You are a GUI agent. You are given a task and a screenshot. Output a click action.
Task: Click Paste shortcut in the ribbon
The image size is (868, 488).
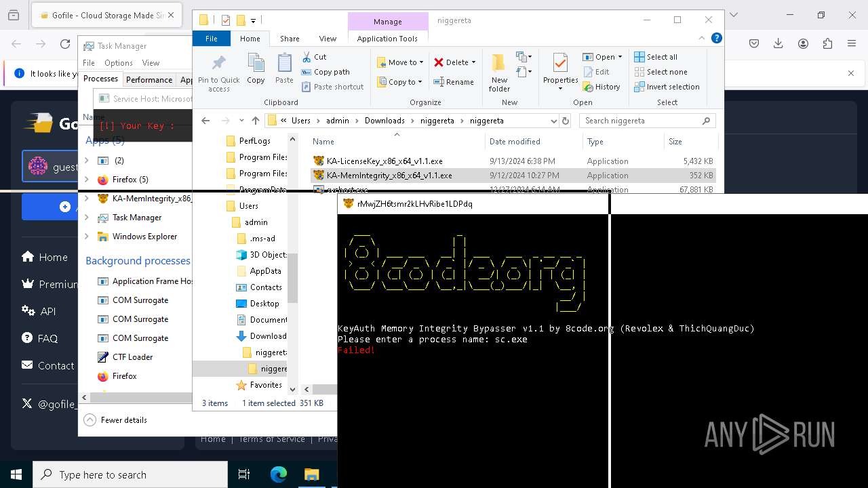[333, 87]
